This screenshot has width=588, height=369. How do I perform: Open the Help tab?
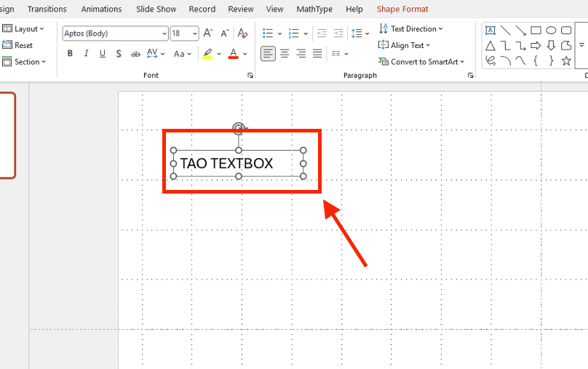354,9
